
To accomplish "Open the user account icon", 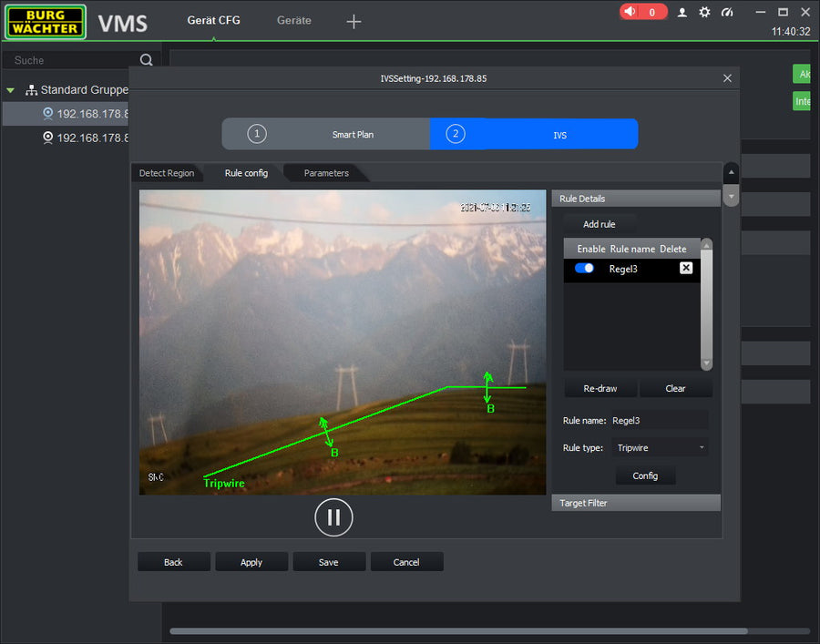I will (682, 12).
